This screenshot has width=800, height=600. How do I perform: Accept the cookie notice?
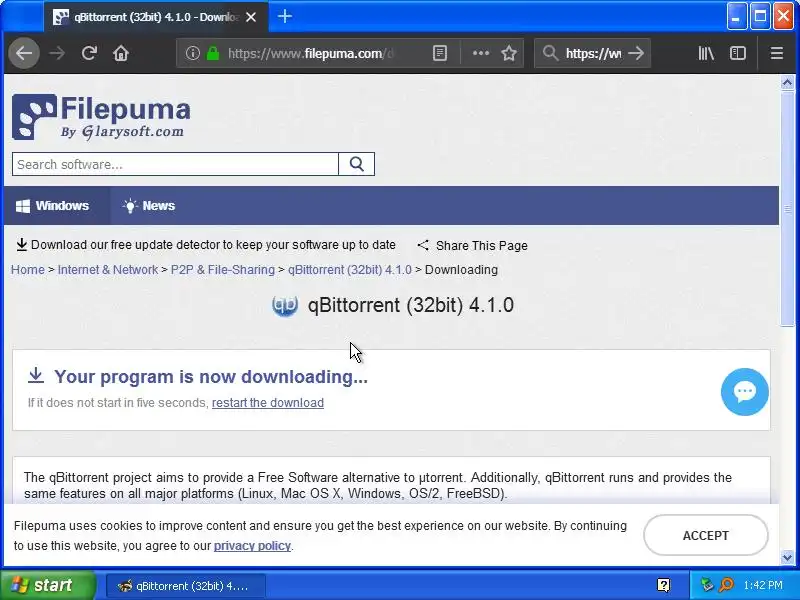coord(706,535)
